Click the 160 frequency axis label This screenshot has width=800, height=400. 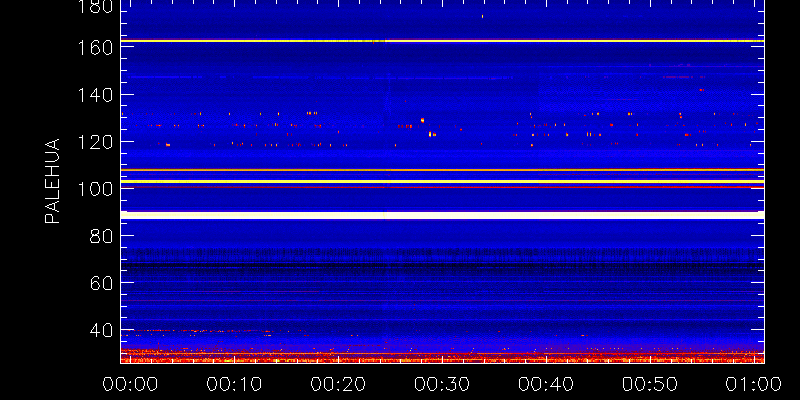coord(94,47)
